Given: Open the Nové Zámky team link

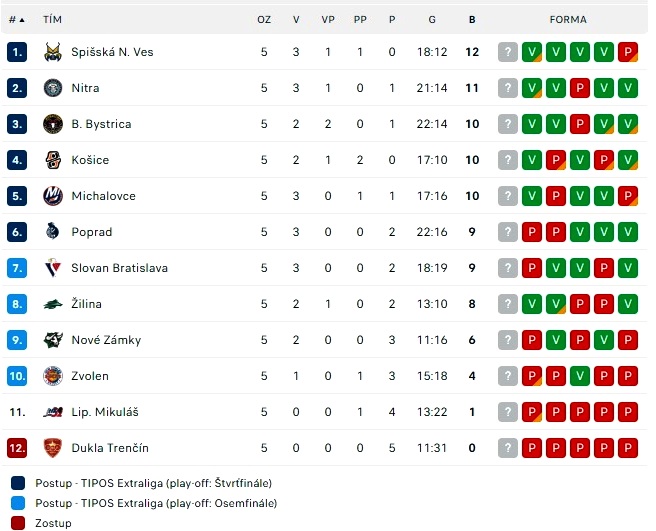Looking at the screenshot, I should [106, 340].
